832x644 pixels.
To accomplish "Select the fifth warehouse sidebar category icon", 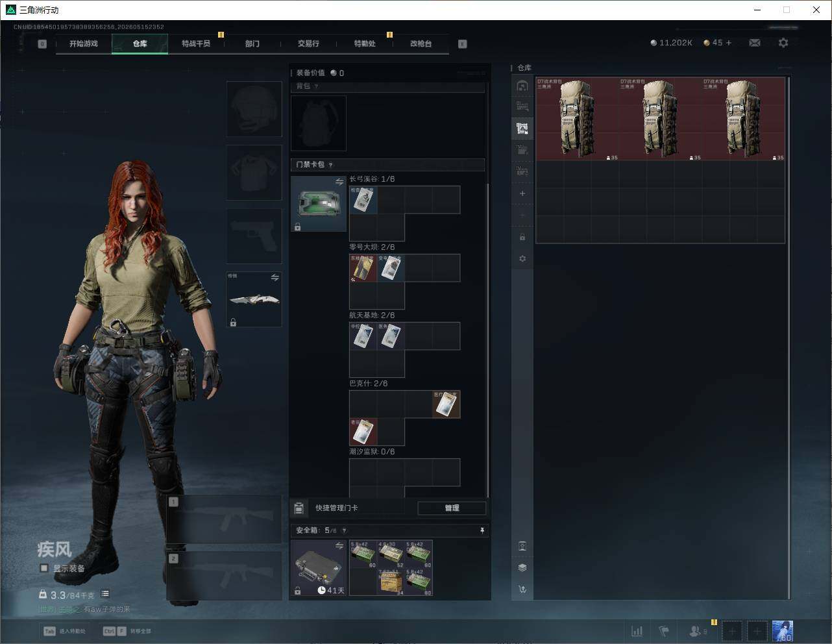I will pyautogui.click(x=522, y=171).
